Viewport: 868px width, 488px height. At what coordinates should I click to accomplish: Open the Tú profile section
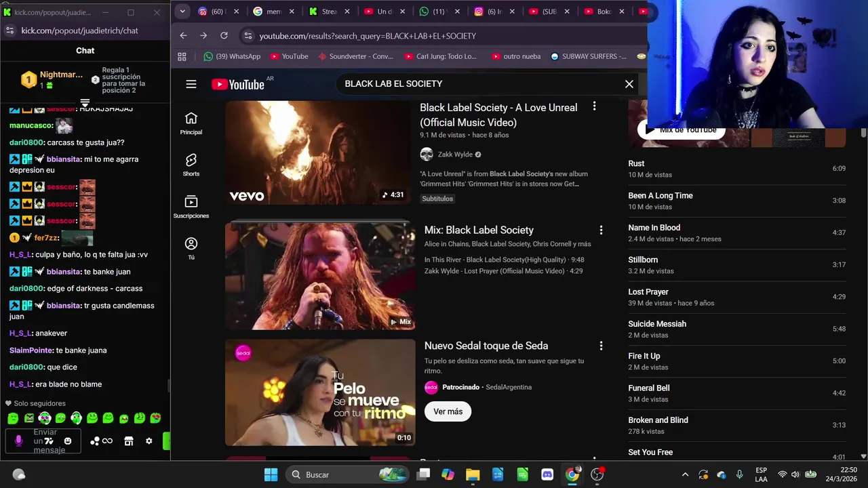191,248
